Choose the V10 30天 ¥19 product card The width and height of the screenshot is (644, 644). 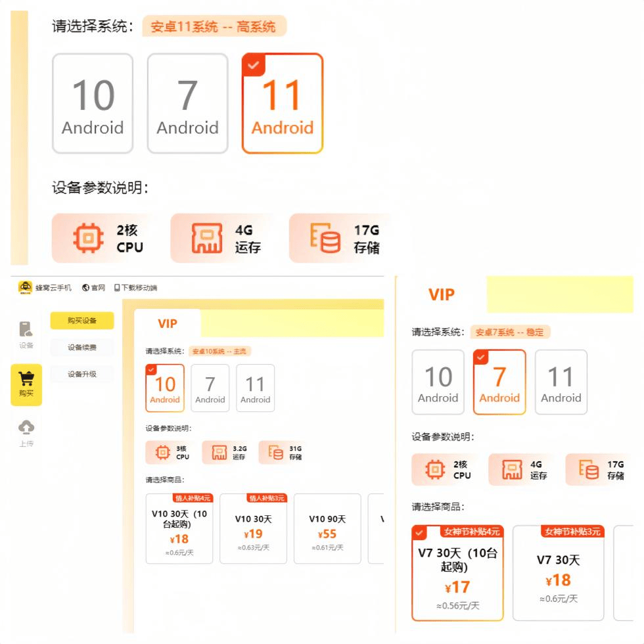(x=254, y=528)
